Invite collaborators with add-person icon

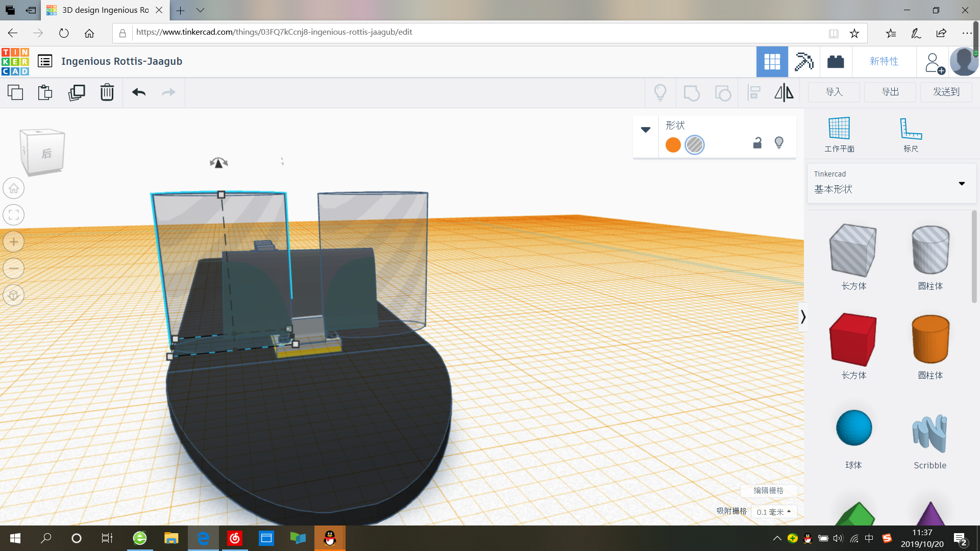click(x=934, y=63)
